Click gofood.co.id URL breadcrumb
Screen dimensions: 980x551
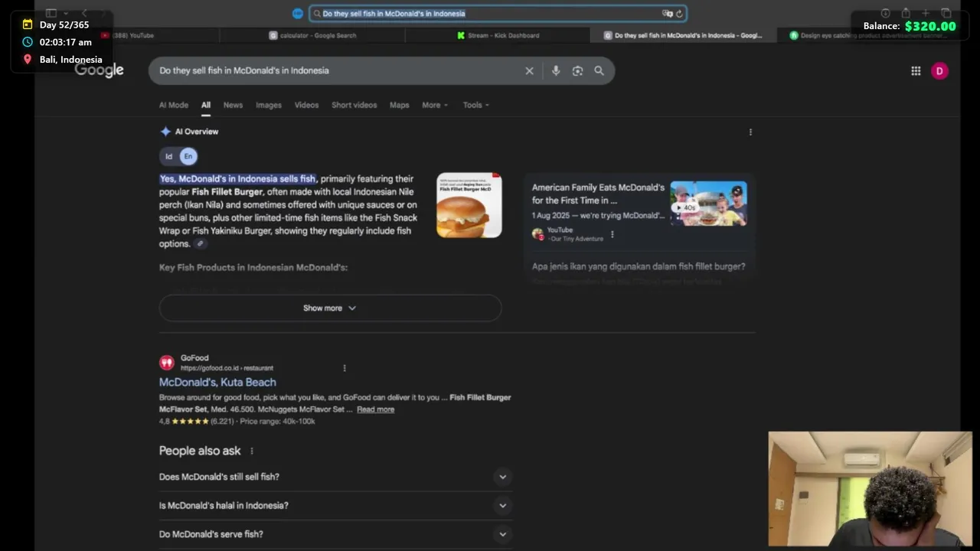tap(227, 368)
